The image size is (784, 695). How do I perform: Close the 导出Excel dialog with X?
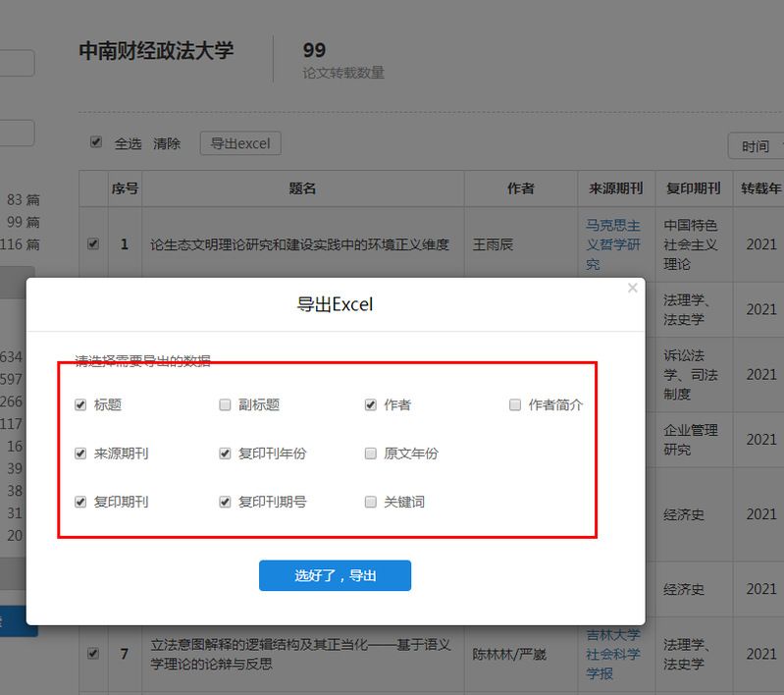click(632, 288)
